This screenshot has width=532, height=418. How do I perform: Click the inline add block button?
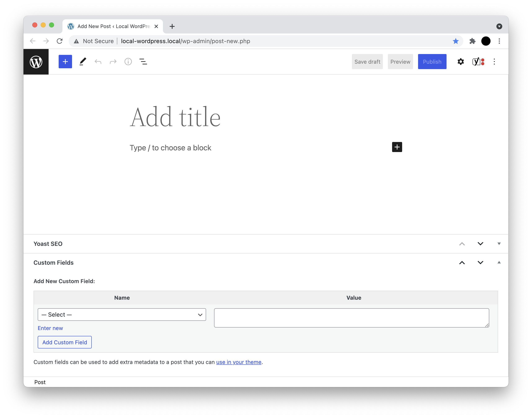tap(397, 147)
